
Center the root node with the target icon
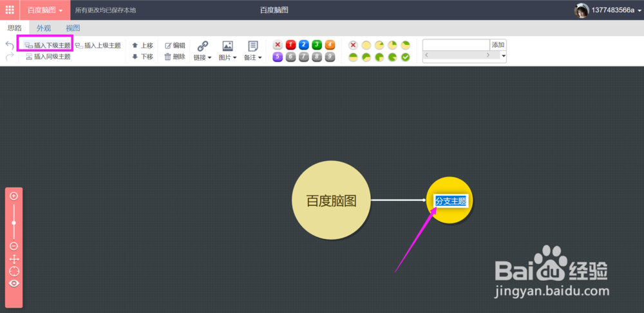click(x=14, y=271)
